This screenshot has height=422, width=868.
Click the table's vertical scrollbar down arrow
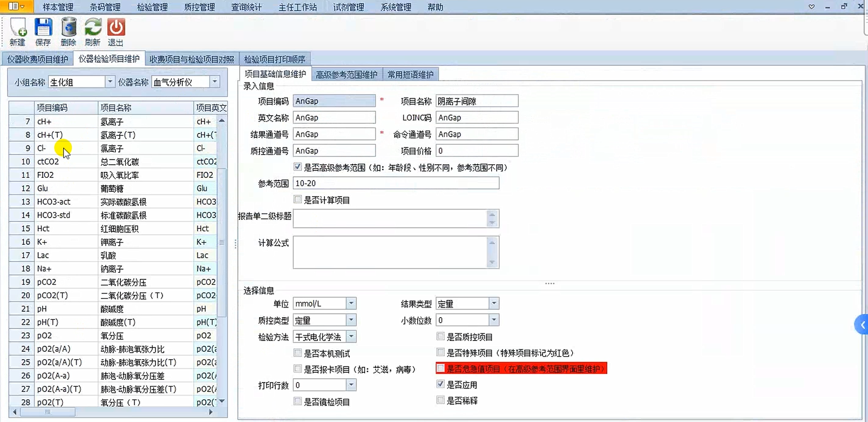221,401
